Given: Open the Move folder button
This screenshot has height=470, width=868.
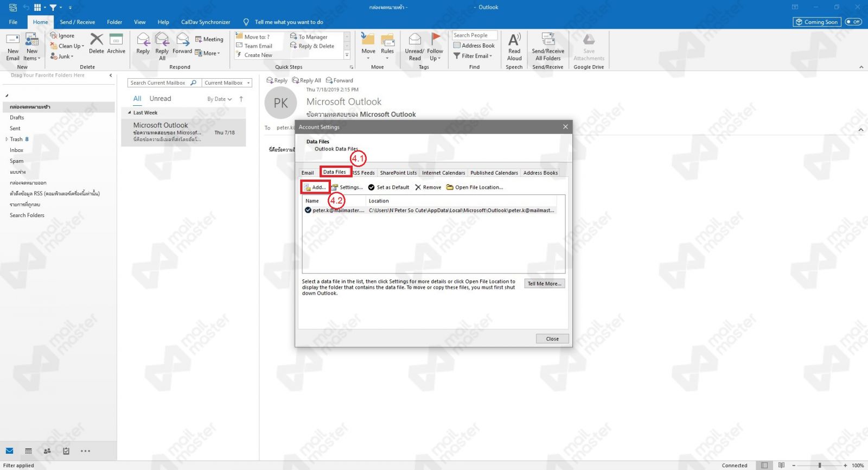Looking at the screenshot, I should point(368,47).
